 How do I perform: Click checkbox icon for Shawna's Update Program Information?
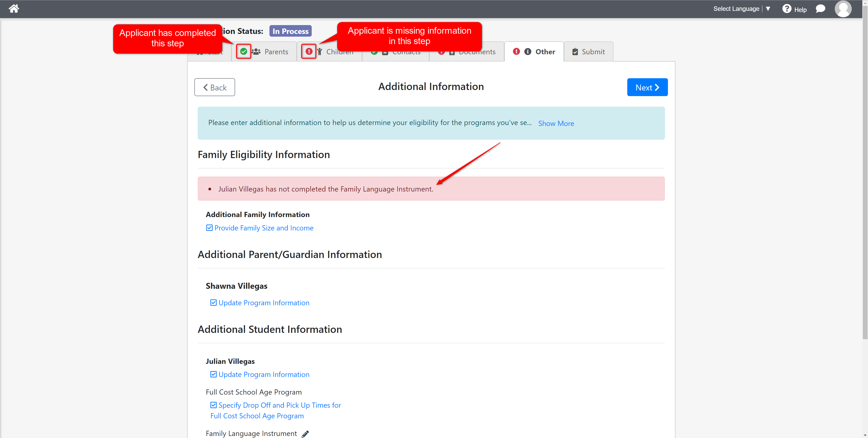tap(213, 303)
